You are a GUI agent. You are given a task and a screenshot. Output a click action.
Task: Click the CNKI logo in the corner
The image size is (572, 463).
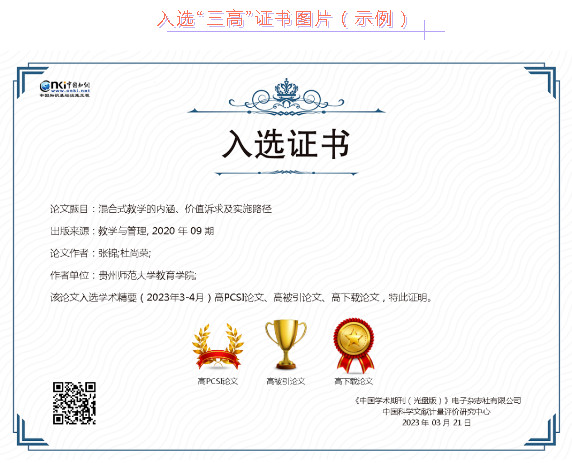(65, 89)
